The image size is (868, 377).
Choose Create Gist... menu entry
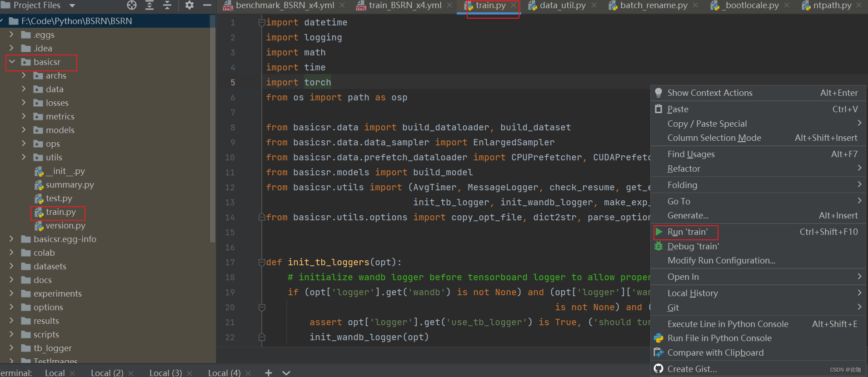coord(758,369)
